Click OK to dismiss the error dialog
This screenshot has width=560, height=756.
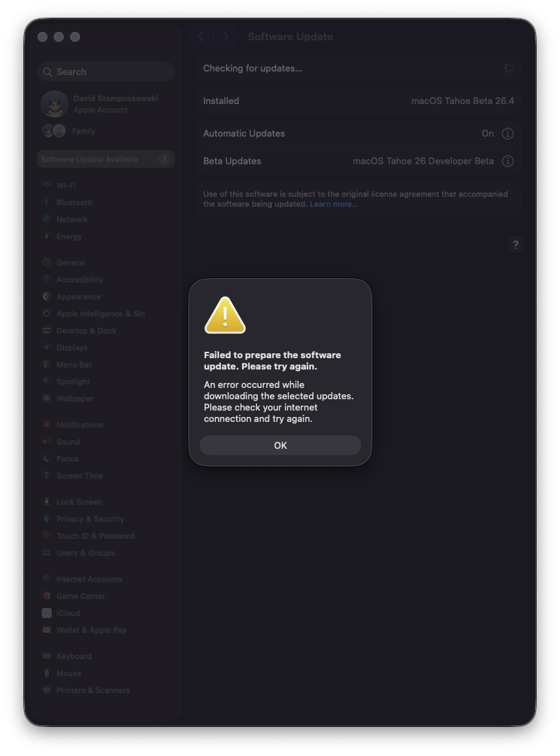point(280,445)
